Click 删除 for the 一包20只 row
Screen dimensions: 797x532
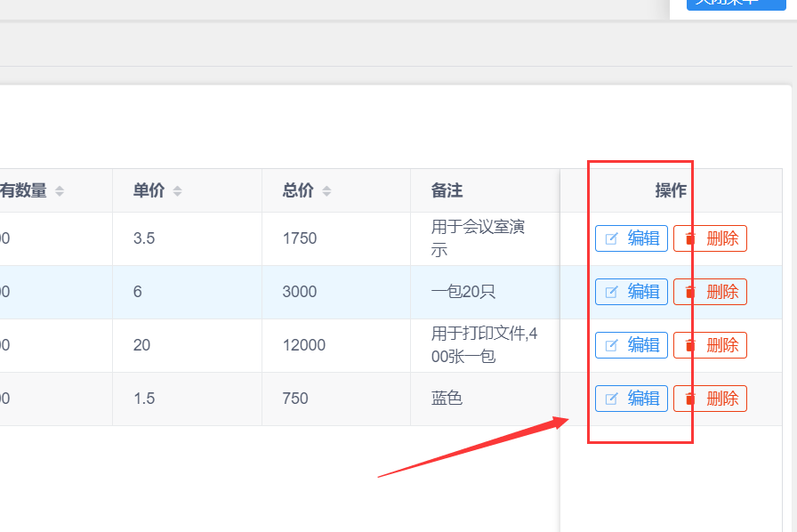[x=710, y=292]
